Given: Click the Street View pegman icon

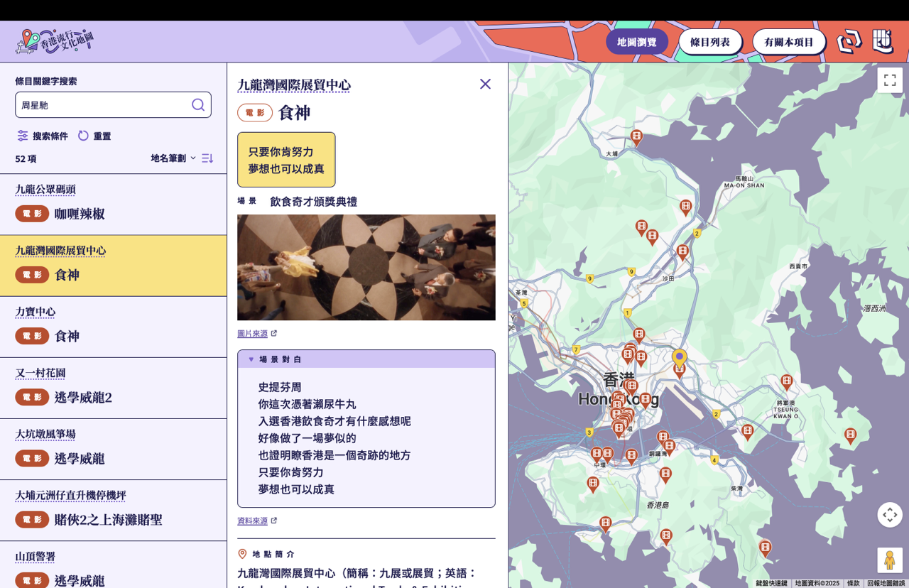Looking at the screenshot, I should (889, 560).
